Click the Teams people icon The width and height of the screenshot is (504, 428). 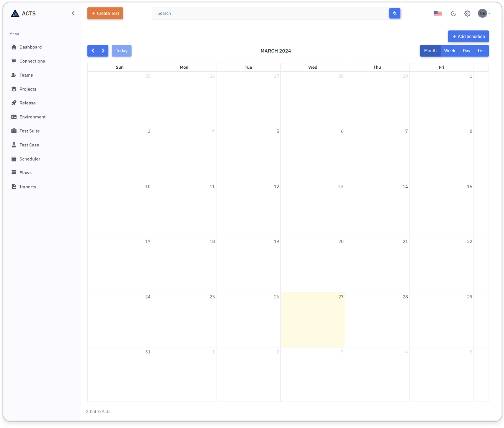click(x=14, y=75)
